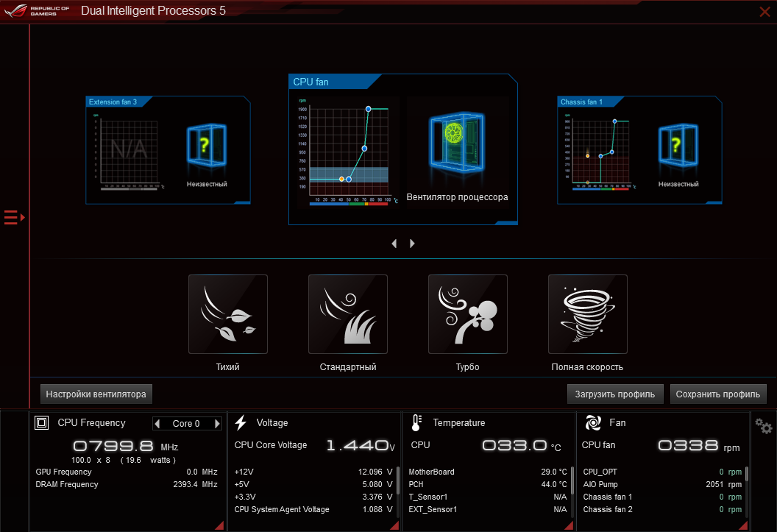The height and width of the screenshot is (532, 777).
Task: Click the ROG Republic of Gamers logo
Action: point(37,10)
